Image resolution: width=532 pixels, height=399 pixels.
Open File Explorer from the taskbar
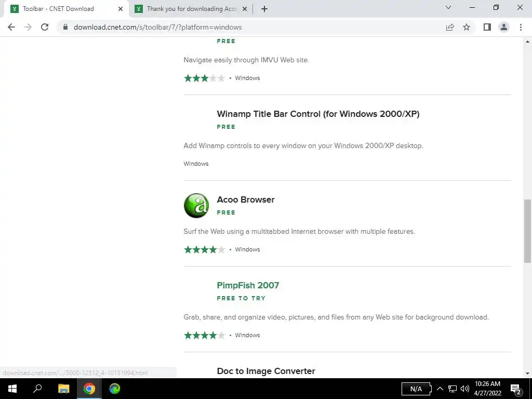tap(63, 389)
